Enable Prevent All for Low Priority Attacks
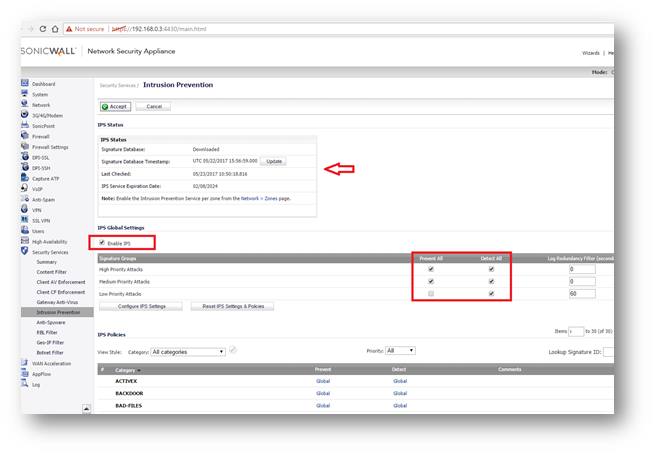 pyautogui.click(x=431, y=294)
